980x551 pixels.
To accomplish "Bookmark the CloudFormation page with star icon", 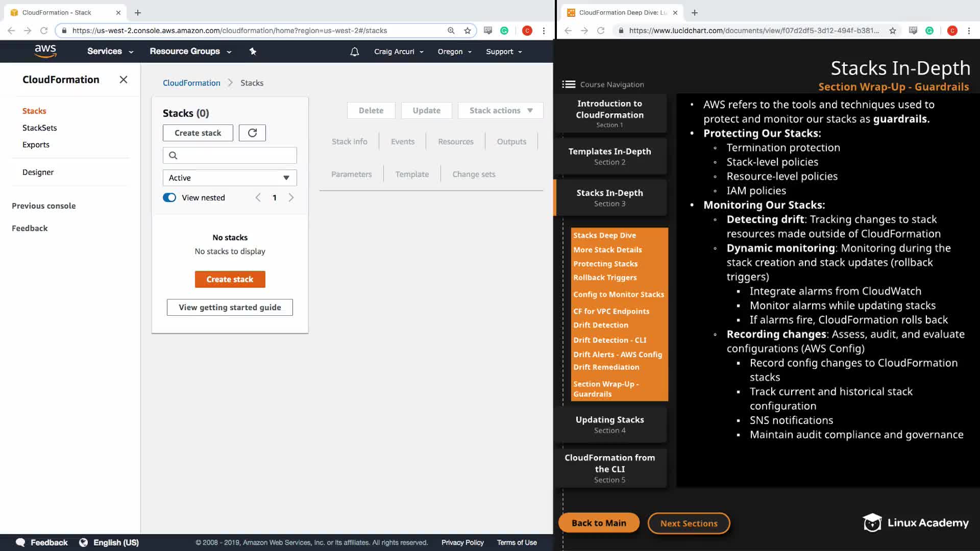I will pos(467,31).
